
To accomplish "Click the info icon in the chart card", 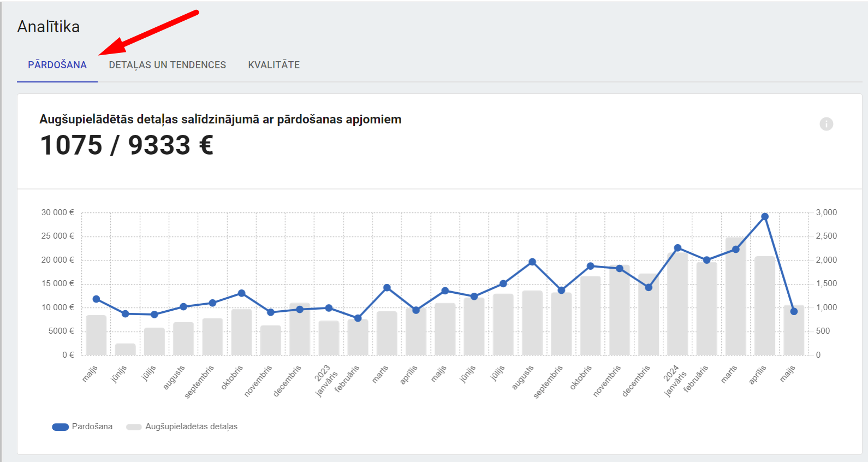I will (826, 124).
